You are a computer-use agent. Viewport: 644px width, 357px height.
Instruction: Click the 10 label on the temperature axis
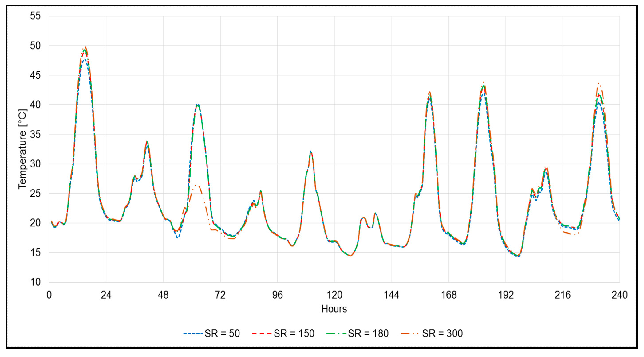point(35,282)
